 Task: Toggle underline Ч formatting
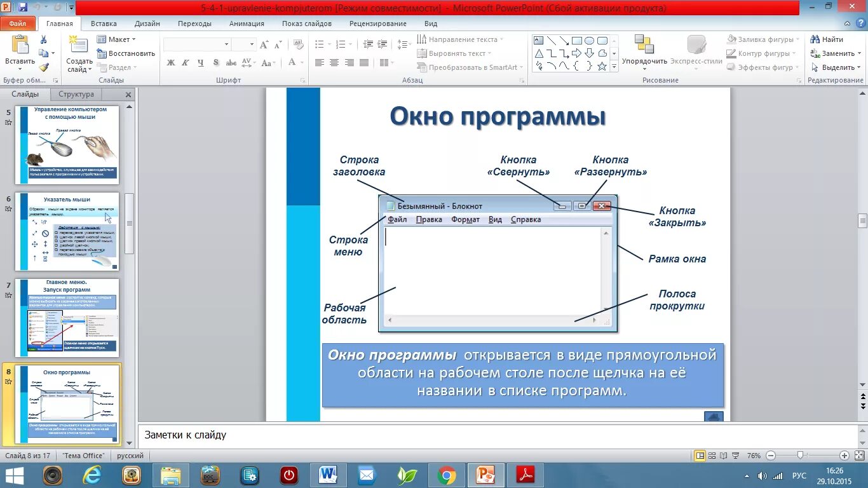pos(201,62)
